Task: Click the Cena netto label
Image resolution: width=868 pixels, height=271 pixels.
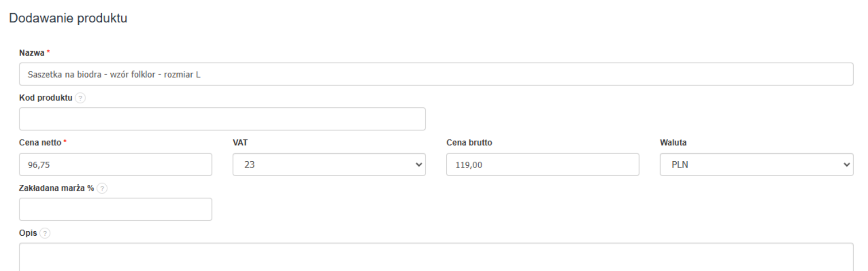Action: [x=40, y=143]
